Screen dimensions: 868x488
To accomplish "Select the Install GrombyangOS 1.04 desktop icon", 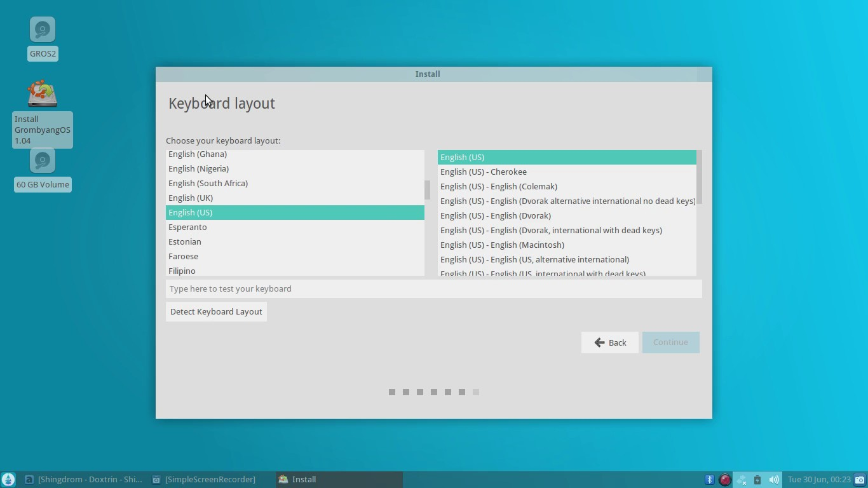I will tap(43, 95).
